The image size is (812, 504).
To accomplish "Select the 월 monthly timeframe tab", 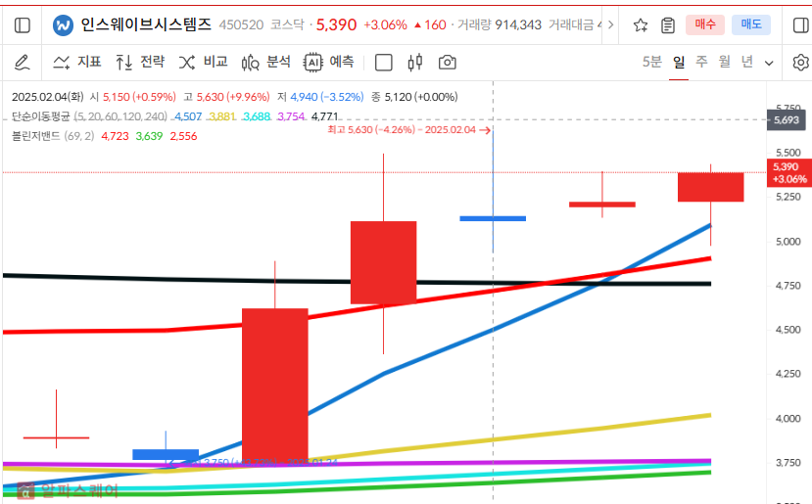I will pos(725,62).
